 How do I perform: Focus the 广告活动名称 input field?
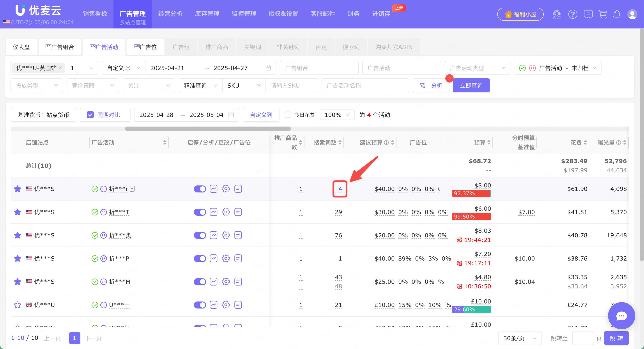pyautogui.click(x=365, y=85)
